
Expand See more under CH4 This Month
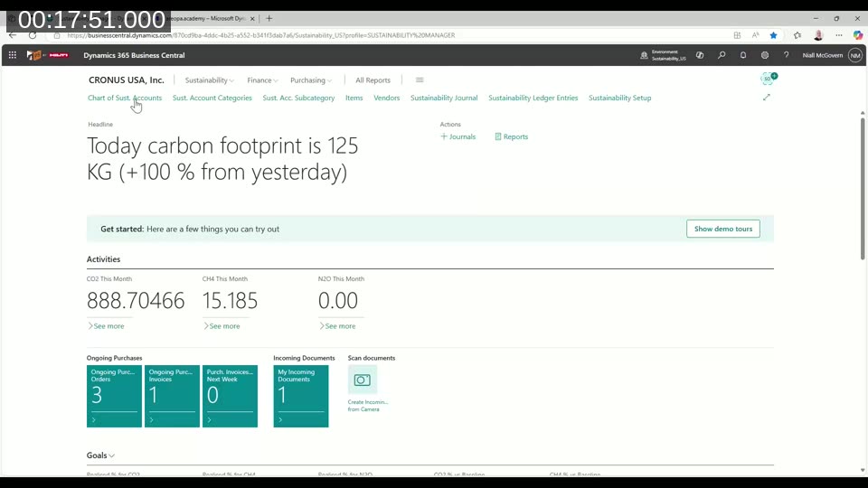coord(222,326)
